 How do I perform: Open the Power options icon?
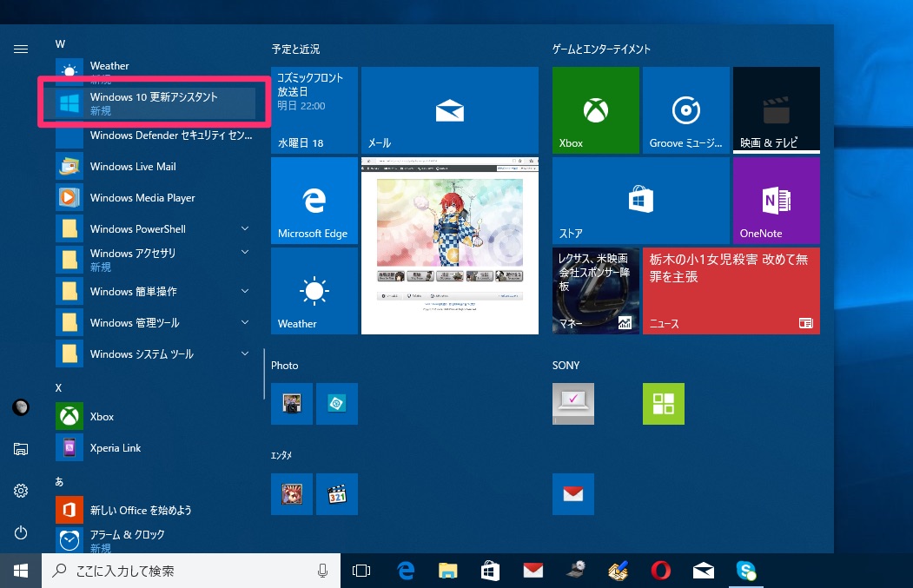[20, 532]
